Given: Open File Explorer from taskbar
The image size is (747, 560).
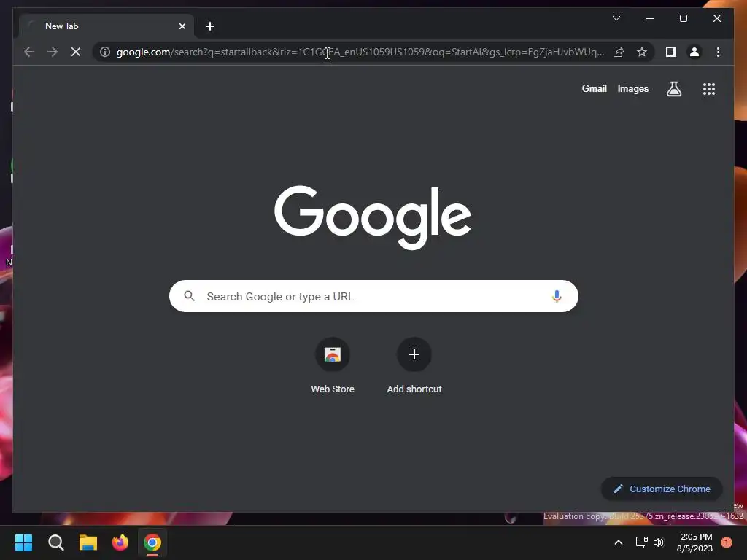Looking at the screenshot, I should pyautogui.click(x=88, y=542).
